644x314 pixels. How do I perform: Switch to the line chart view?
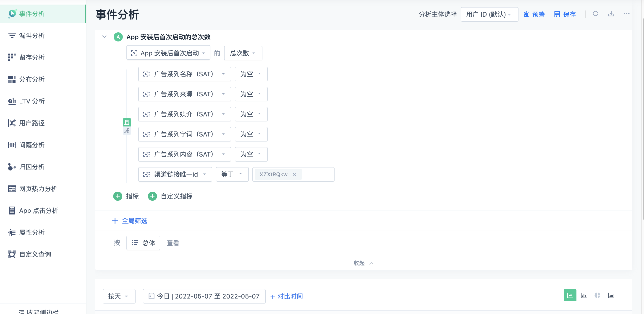[x=570, y=296]
